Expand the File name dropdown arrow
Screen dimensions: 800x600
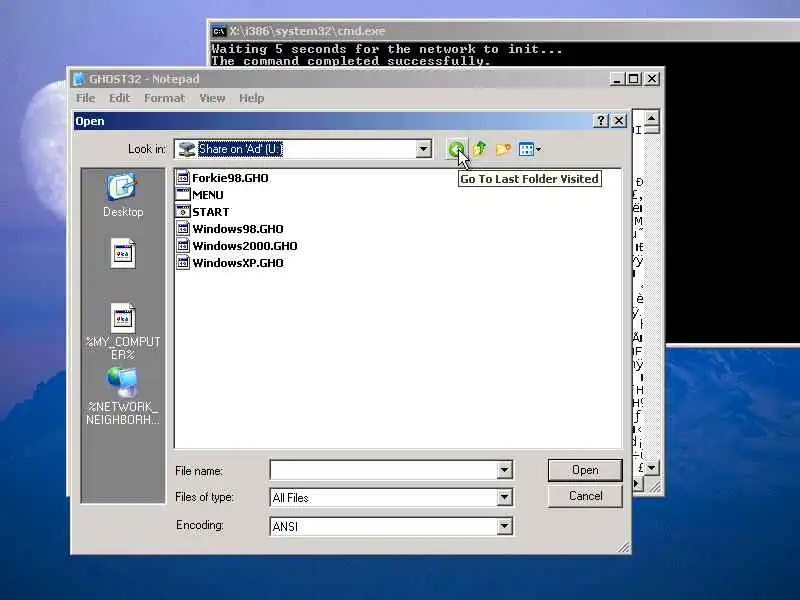(504, 470)
